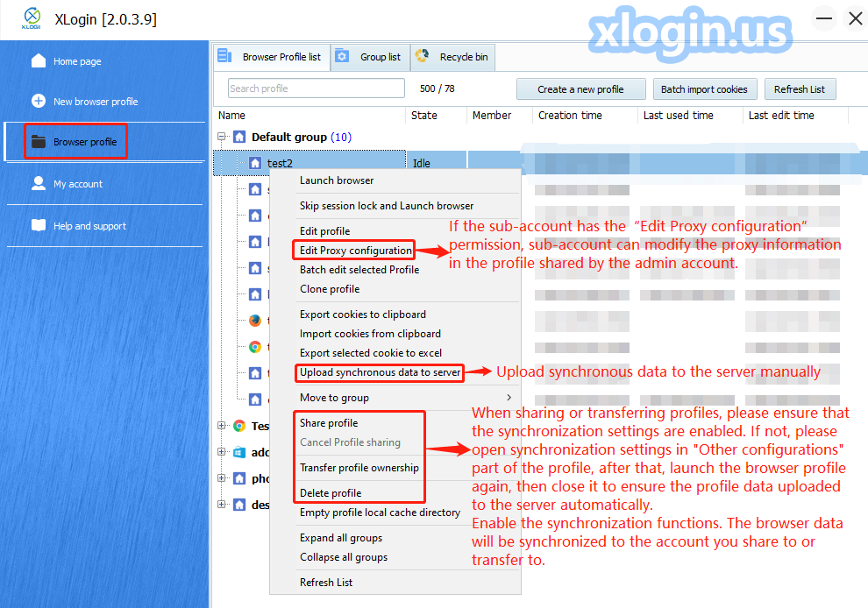Sort by the Name column header
This screenshot has width=868, height=608.
310,115
